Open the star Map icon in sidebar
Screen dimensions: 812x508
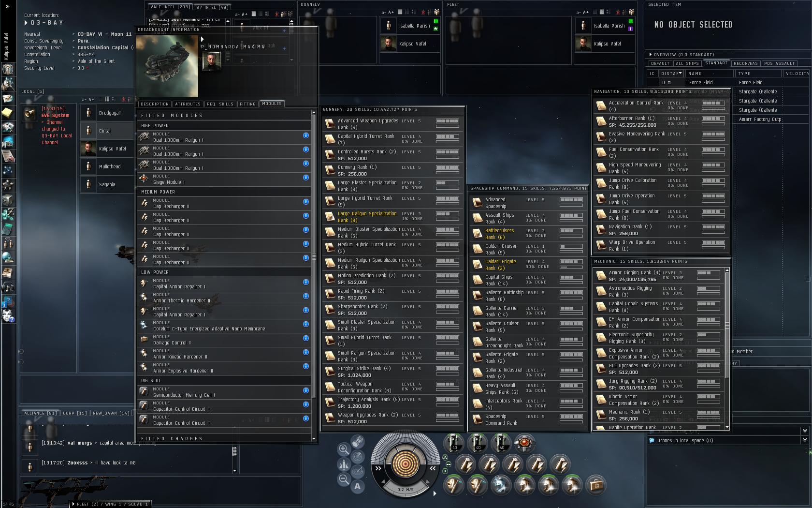(8, 170)
